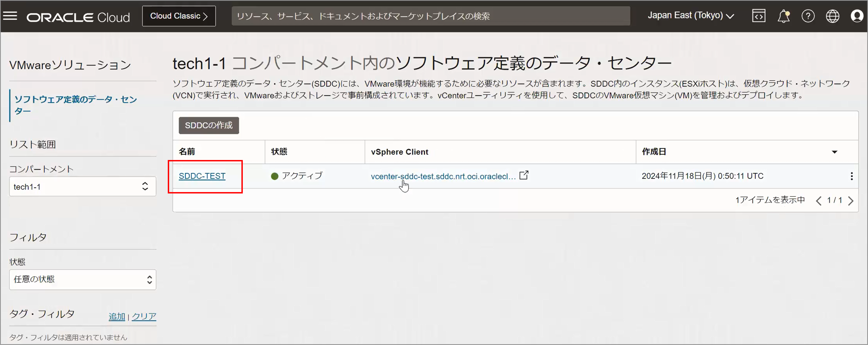The image size is (868, 345).
Task: Focus the resource search field
Action: [430, 16]
